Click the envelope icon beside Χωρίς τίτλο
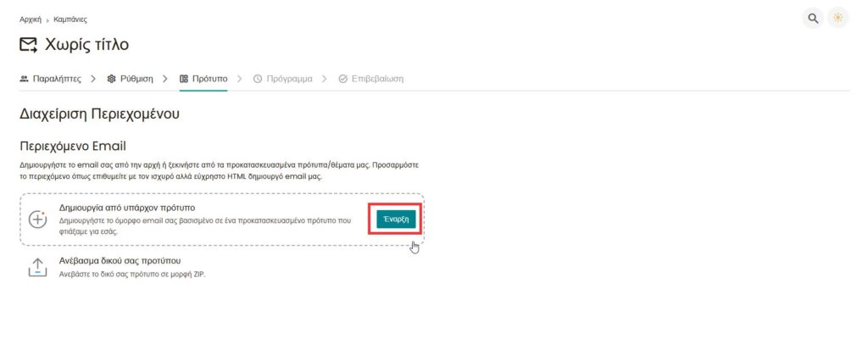This screenshot has width=868, height=350. (28, 45)
